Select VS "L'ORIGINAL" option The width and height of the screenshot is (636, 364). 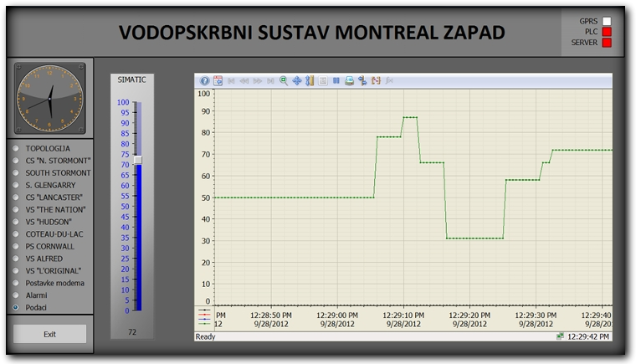[16, 270]
